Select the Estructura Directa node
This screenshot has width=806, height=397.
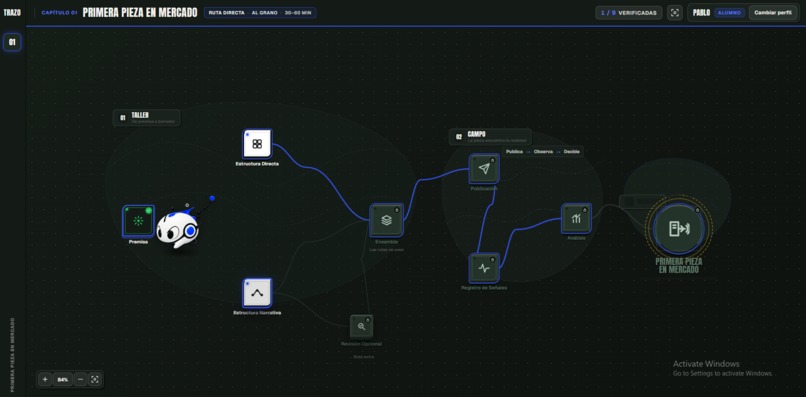(258, 144)
